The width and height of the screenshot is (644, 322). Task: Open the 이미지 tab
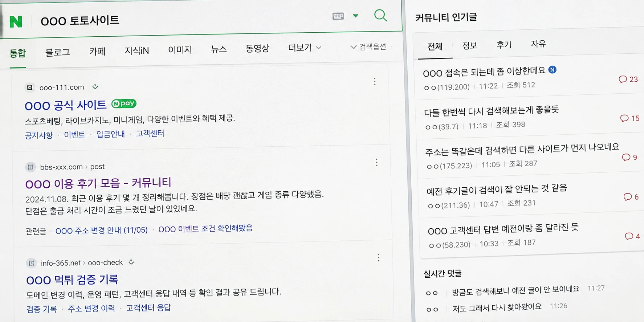coord(180,49)
